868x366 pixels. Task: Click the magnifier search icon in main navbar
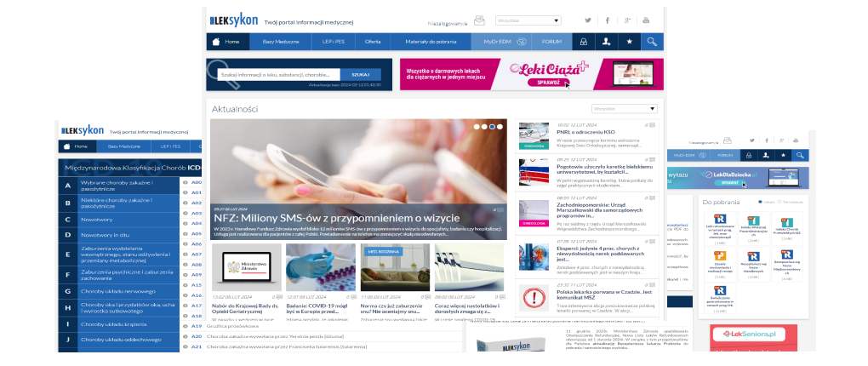[x=652, y=42]
